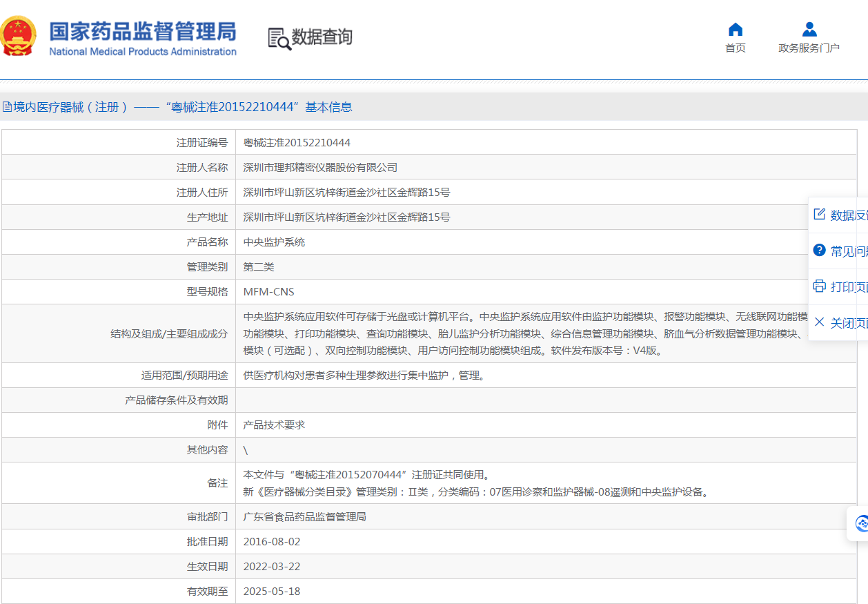This screenshot has width=868, height=604.
Task: Click the 生效日期 value 2022-03-22
Action: (x=272, y=567)
